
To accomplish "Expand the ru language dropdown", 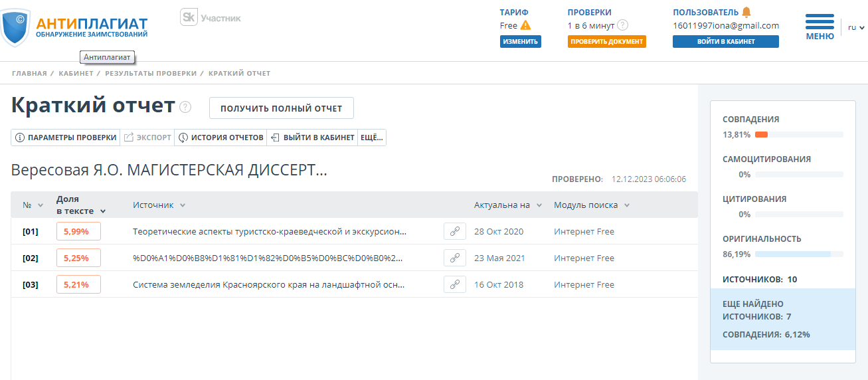I will click(x=856, y=27).
